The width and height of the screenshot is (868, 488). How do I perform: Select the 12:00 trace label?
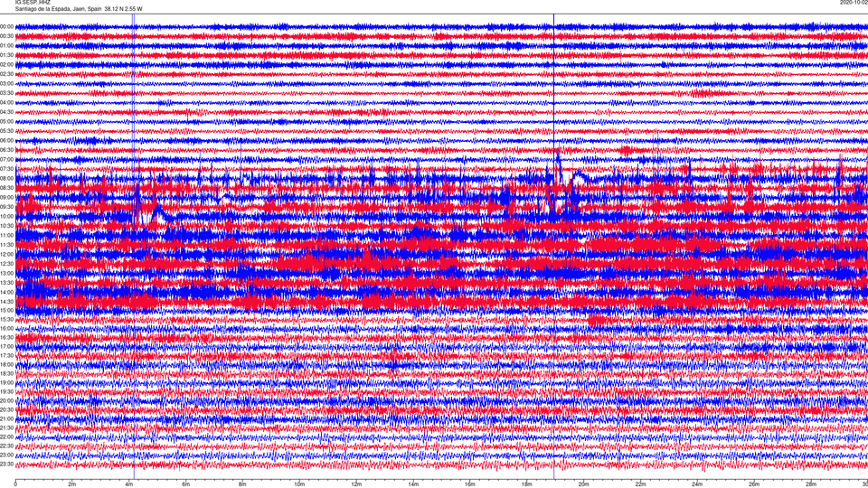pos(6,255)
